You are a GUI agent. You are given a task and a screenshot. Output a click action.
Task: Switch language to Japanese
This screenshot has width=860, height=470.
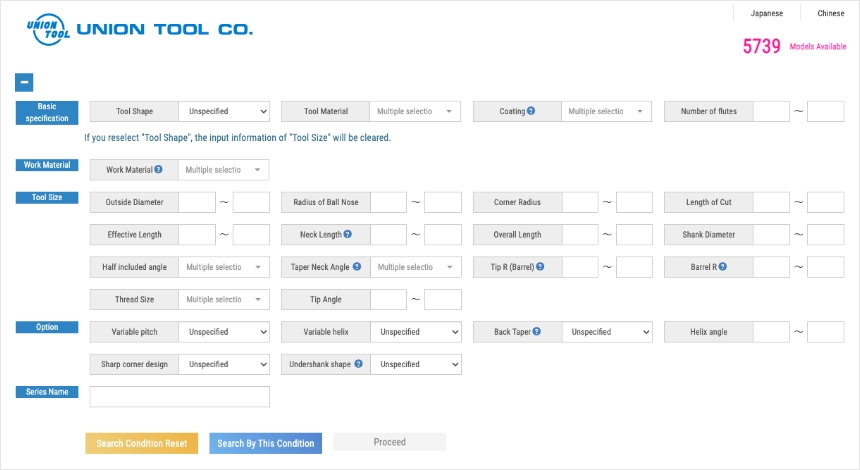(767, 14)
